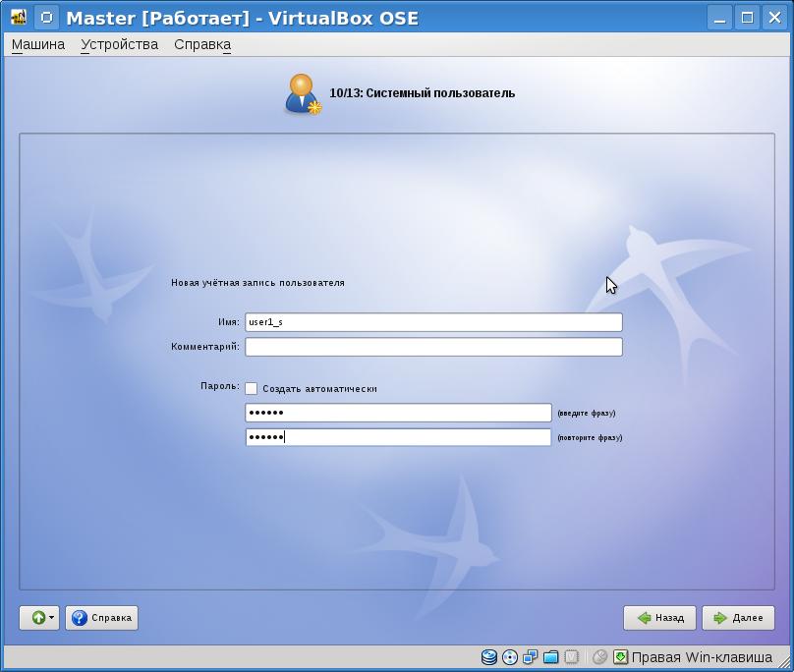Viewport: 794px width, 672px height.
Task: Click into the empty Комментарий field
Action: coord(433,347)
